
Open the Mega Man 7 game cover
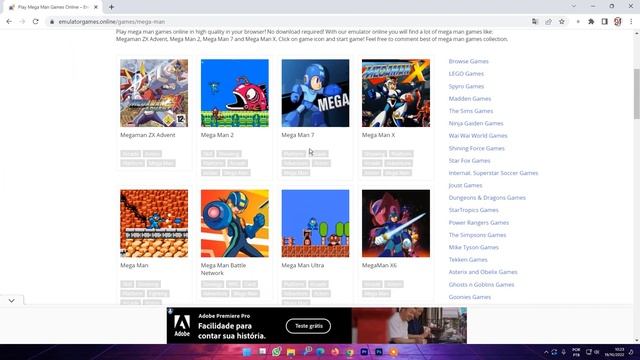[x=315, y=93]
